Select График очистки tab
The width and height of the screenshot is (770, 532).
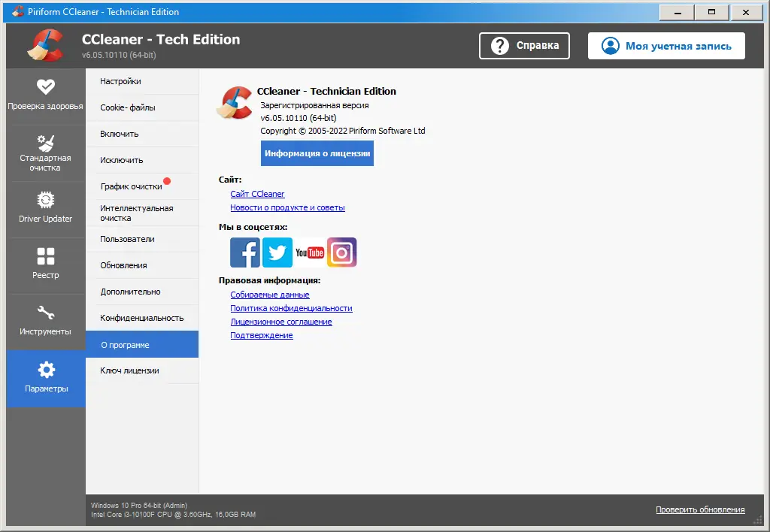(x=142, y=186)
